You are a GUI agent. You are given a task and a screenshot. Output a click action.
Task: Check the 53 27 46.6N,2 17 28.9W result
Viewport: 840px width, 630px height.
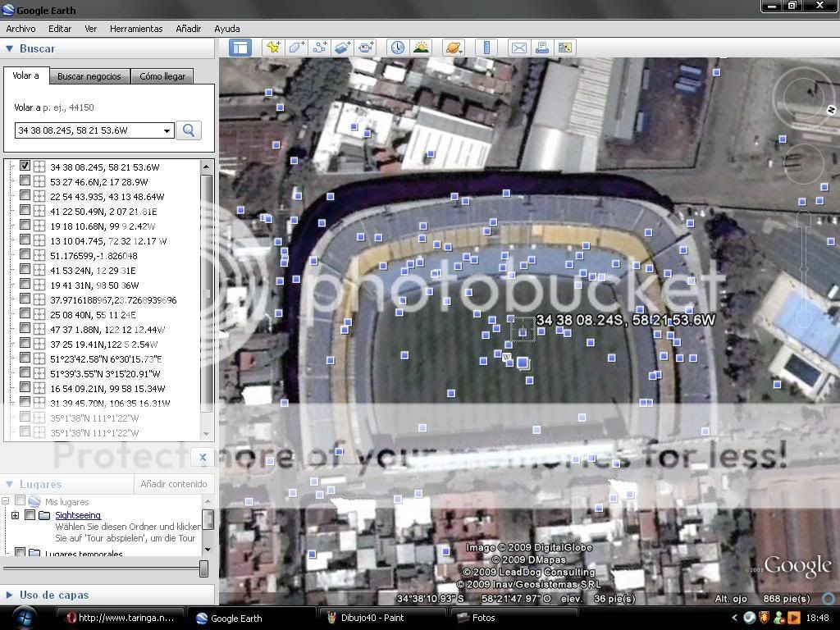click(25, 180)
